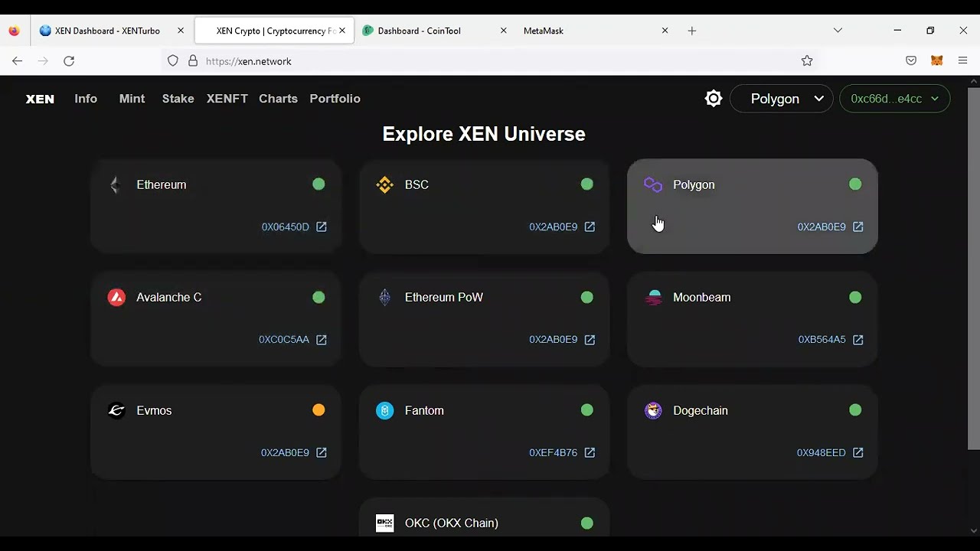
Task: Click the Ethereum diamond logo icon
Action: [116, 184]
